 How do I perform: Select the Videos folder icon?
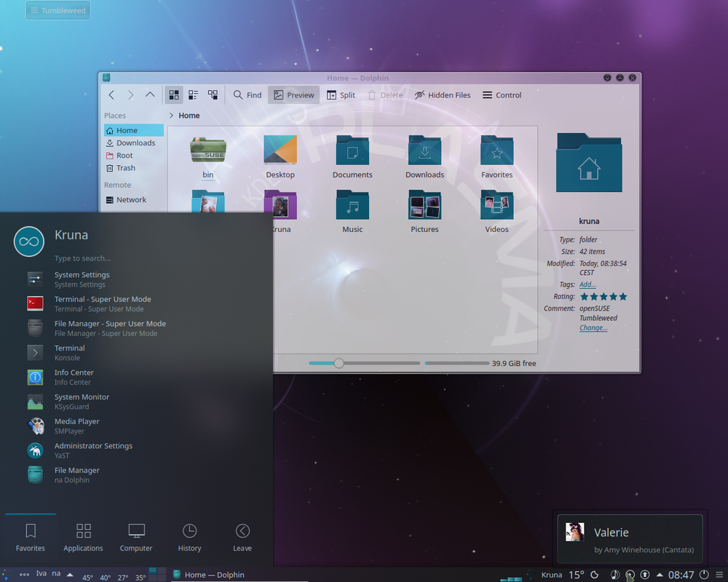click(496, 204)
